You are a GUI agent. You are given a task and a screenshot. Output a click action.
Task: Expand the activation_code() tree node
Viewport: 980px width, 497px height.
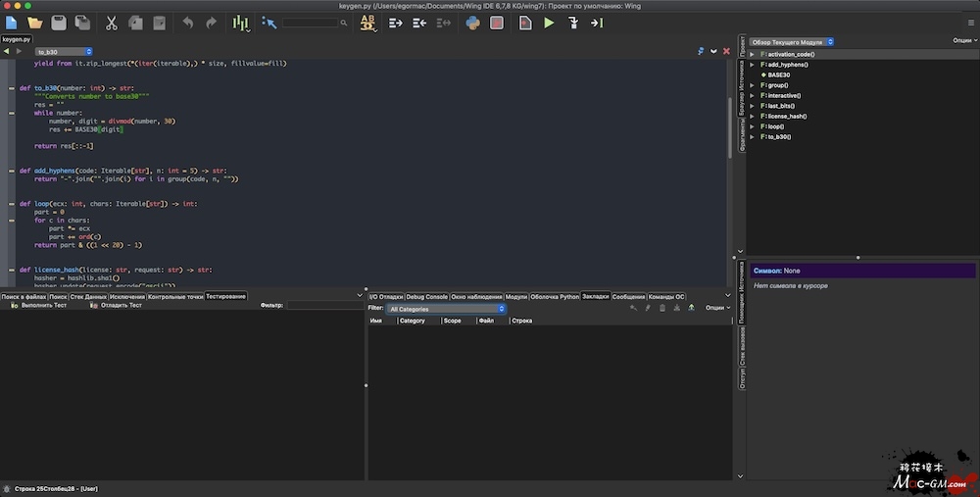(x=752, y=54)
